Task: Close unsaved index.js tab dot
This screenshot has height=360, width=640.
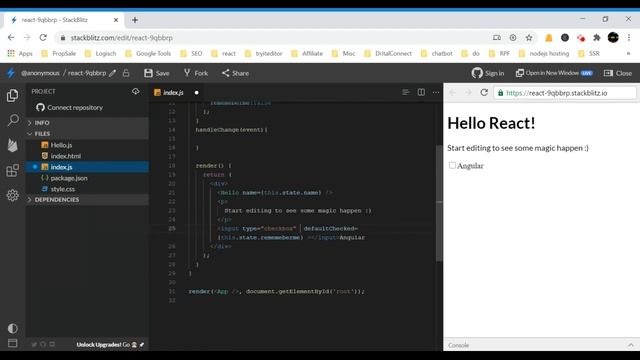Action: [x=197, y=93]
